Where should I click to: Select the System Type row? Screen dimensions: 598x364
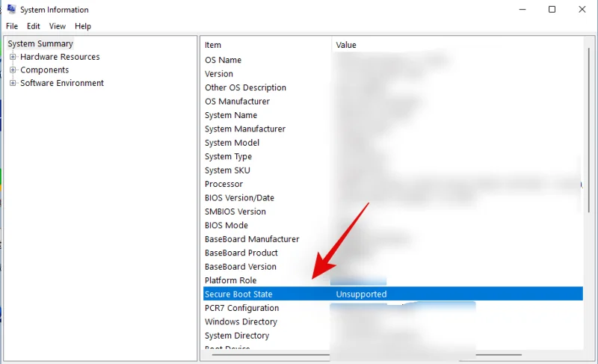pos(393,156)
